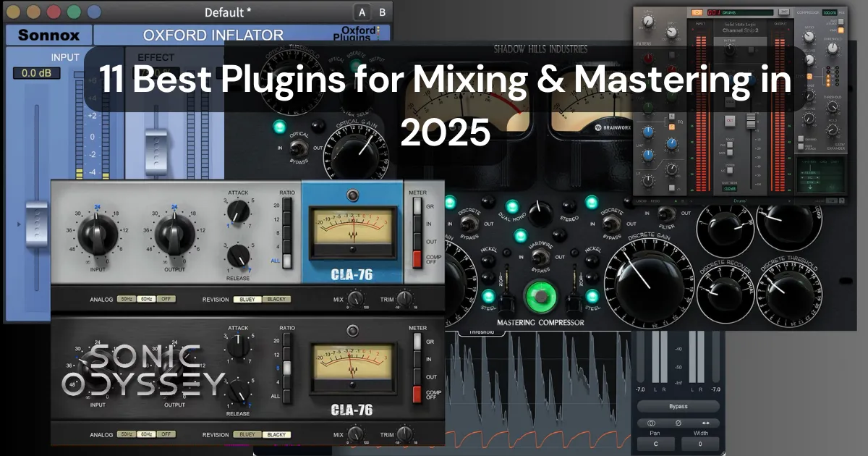Engage the CUT button on the SSL channel strip
The width and height of the screenshot is (868, 456).
click(728, 119)
